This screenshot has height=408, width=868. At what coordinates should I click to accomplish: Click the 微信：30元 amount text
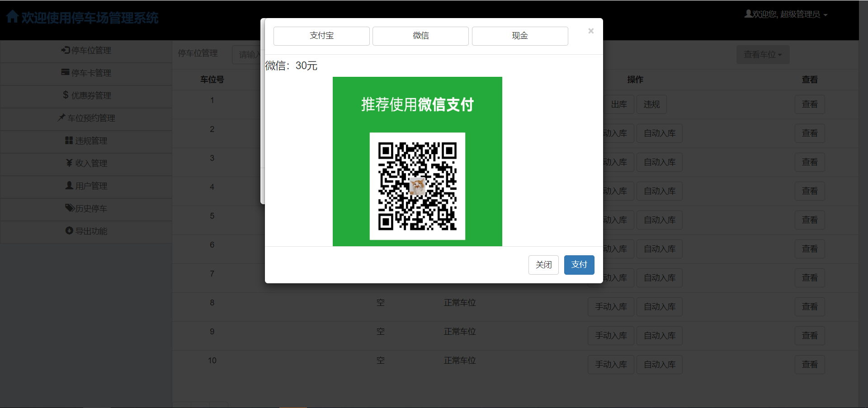click(291, 66)
